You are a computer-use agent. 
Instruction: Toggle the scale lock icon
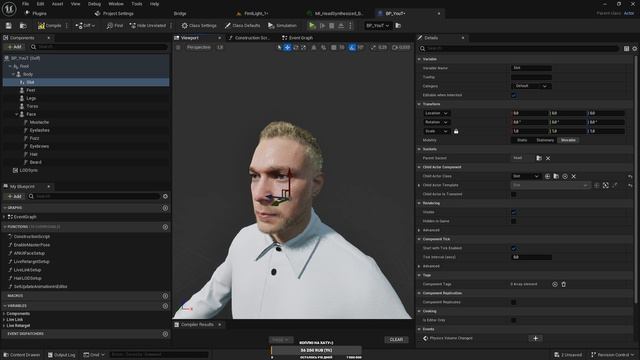coord(456,131)
